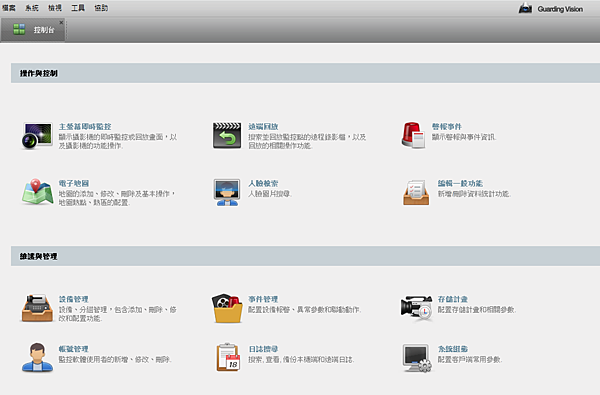Click the 電子地圖 title link

click(74, 183)
